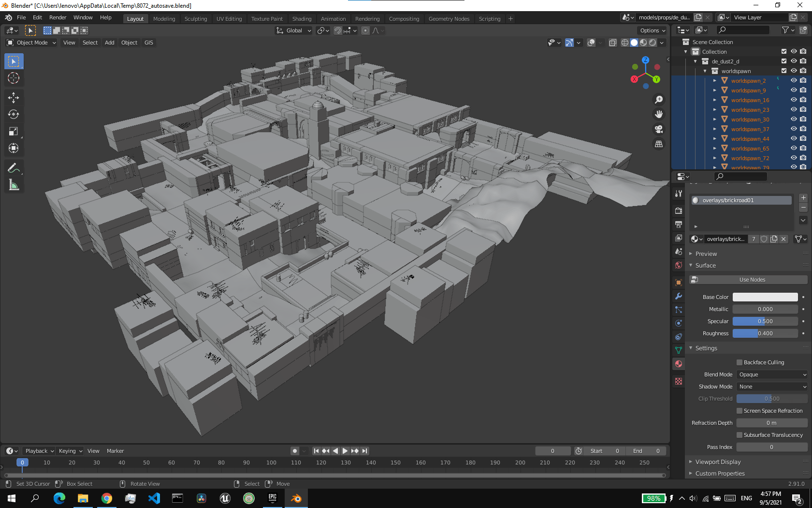Disable worldspawn_44 in renders

(803, 138)
